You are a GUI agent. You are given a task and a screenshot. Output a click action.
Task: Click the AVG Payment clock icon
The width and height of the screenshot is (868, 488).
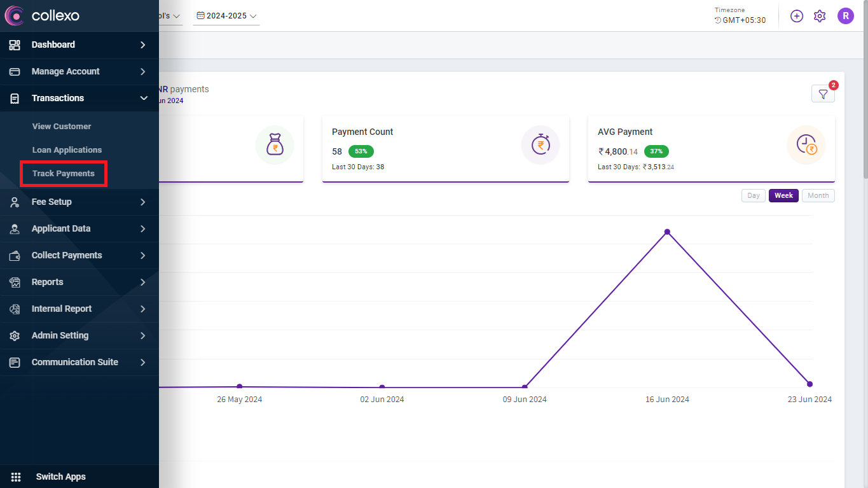click(x=806, y=144)
